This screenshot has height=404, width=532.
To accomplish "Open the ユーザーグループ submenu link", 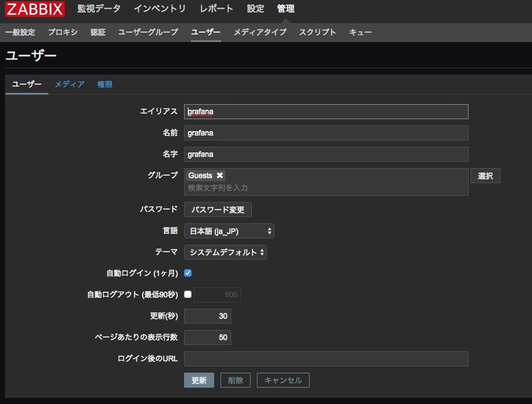I will point(148,32).
